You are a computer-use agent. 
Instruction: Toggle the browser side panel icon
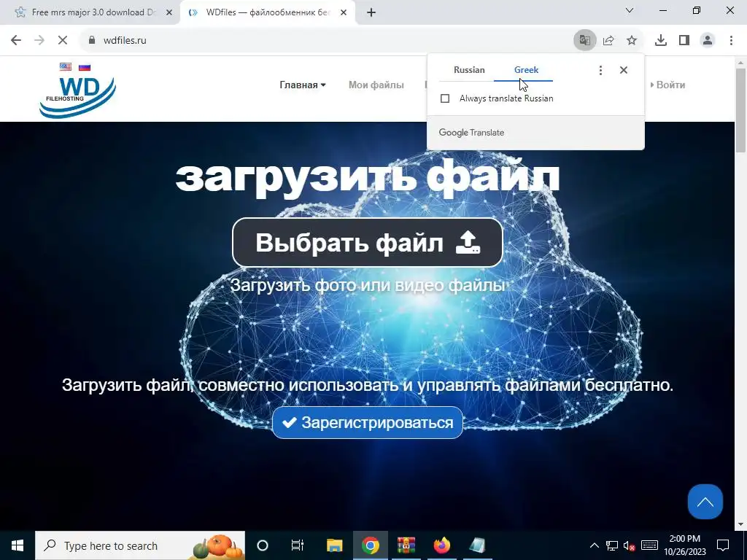pyautogui.click(x=684, y=41)
